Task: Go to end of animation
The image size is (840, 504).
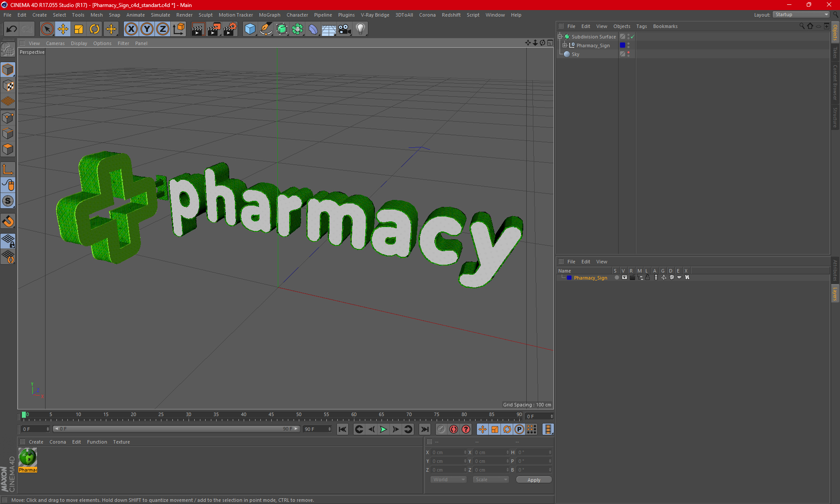Action: 424,429
